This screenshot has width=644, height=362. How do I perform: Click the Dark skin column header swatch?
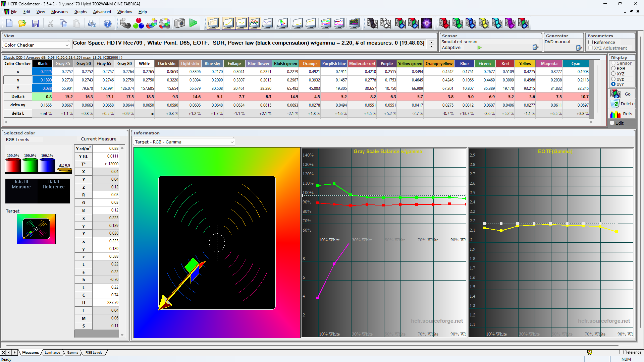click(x=166, y=63)
